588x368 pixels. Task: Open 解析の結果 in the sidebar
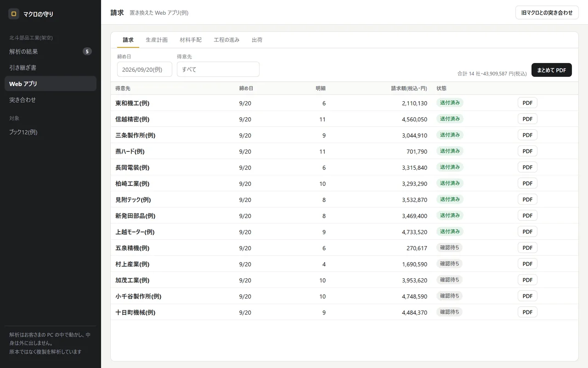tap(51, 52)
